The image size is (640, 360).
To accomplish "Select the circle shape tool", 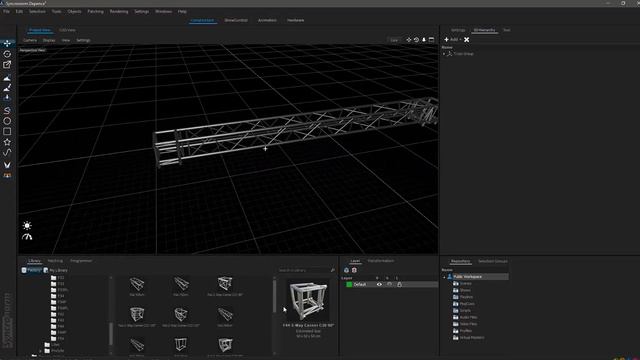I will click(7, 121).
